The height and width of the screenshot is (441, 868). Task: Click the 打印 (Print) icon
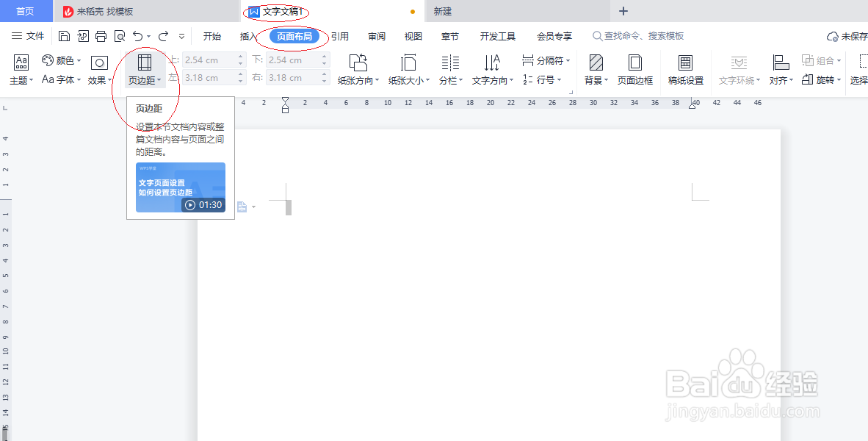(x=101, y=35)
